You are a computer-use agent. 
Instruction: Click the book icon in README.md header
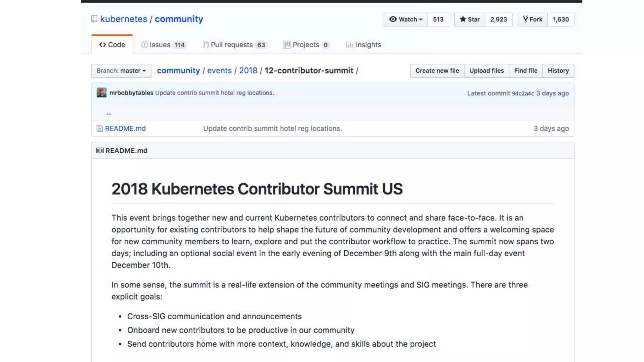pos(100,151)
